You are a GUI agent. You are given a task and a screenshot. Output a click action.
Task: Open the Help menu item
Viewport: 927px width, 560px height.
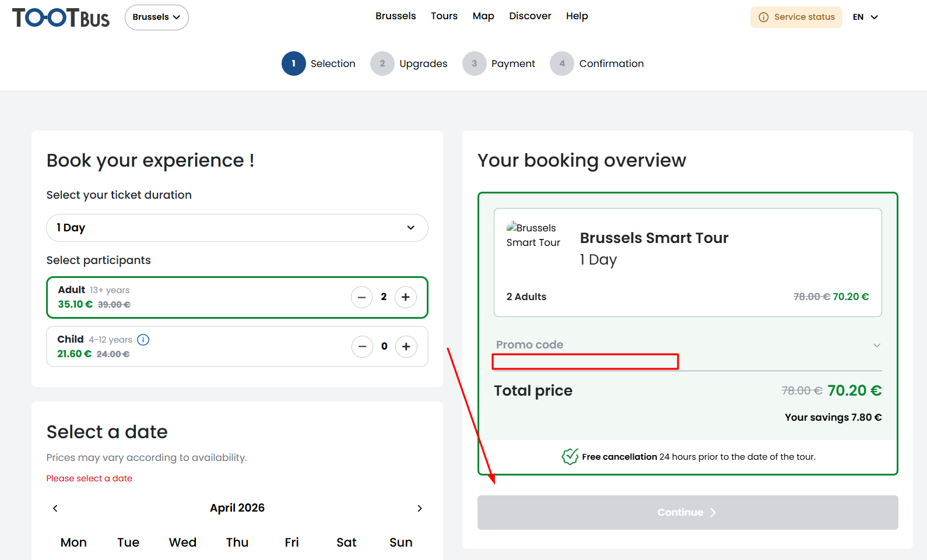[x=577, y=16]
